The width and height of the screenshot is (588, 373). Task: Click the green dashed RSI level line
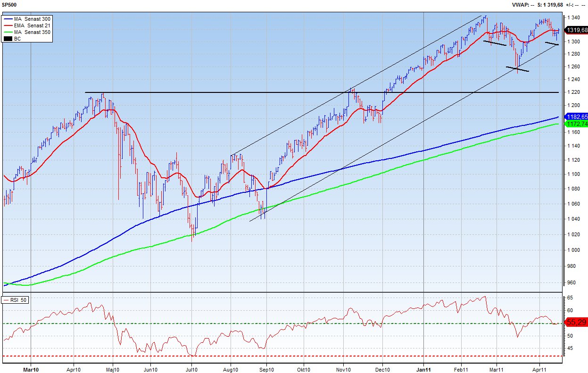(x=283, y=323)
